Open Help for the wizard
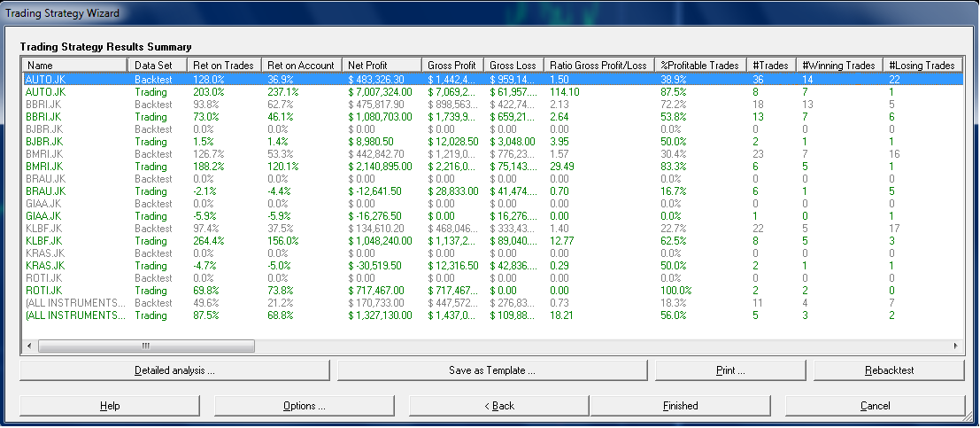The width and height of the screenshot is (980, 428). [x=110, y=406]
